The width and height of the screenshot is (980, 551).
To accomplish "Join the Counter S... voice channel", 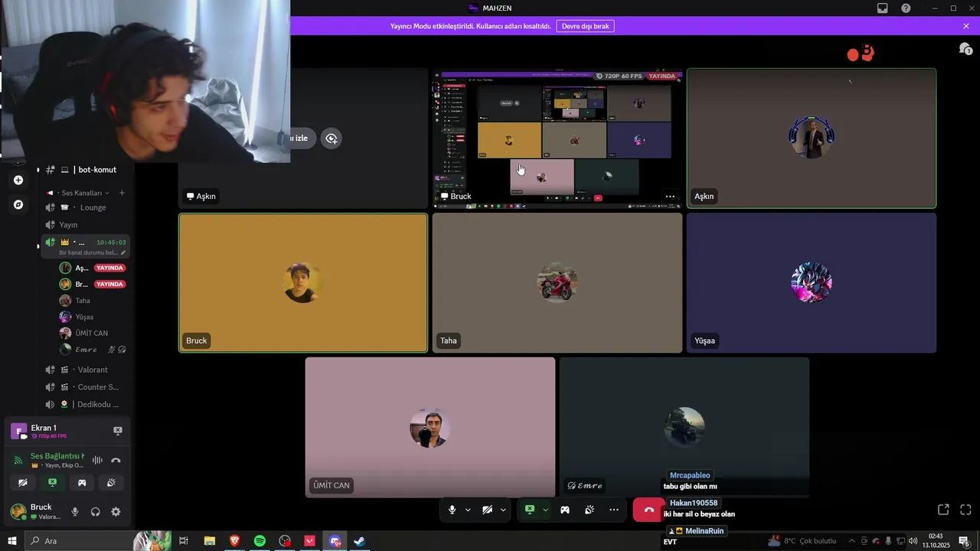I will point(86,387).
